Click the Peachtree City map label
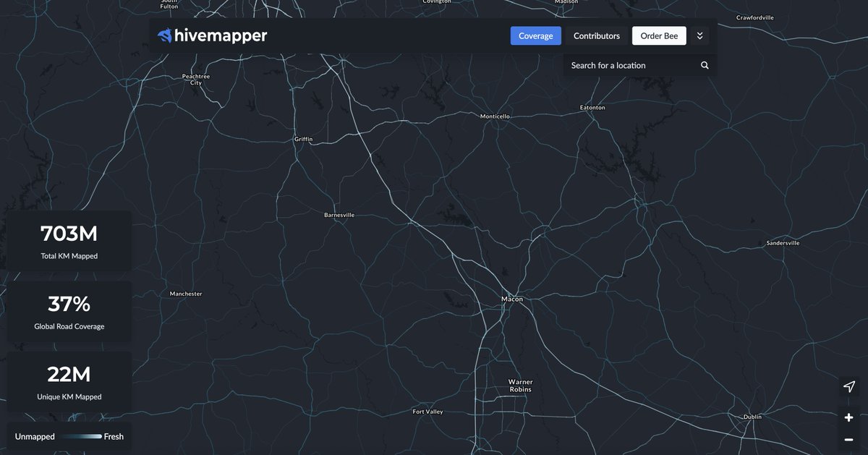The image size is (868, 455). pyautogui.click(x=196, y=79)
